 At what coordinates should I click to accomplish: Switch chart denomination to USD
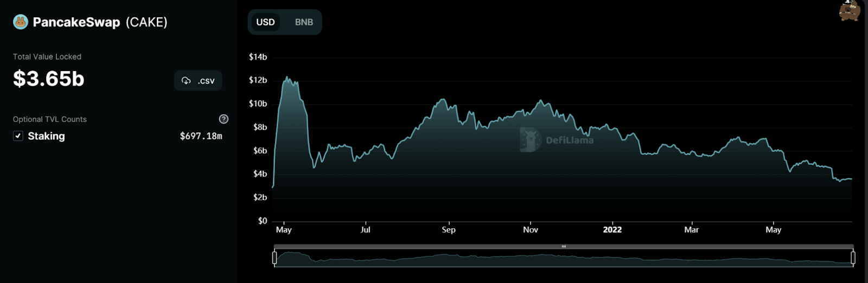click(x=265, y=22)
